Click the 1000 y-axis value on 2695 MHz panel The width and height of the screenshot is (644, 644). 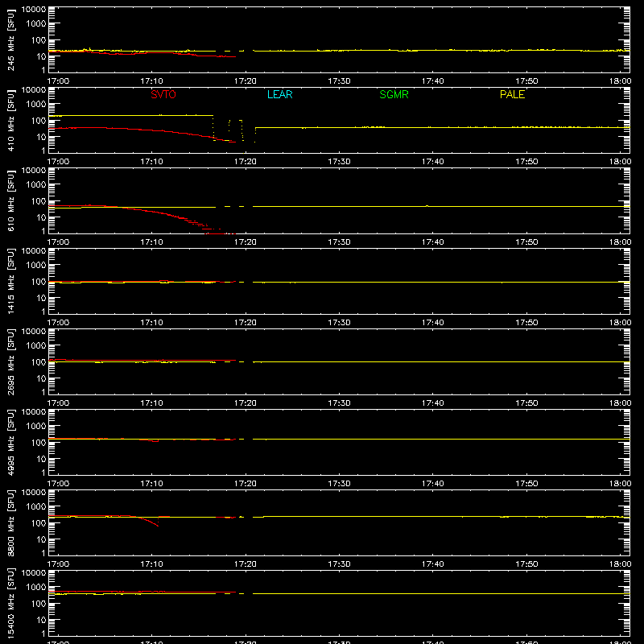(x=36, y=346)
